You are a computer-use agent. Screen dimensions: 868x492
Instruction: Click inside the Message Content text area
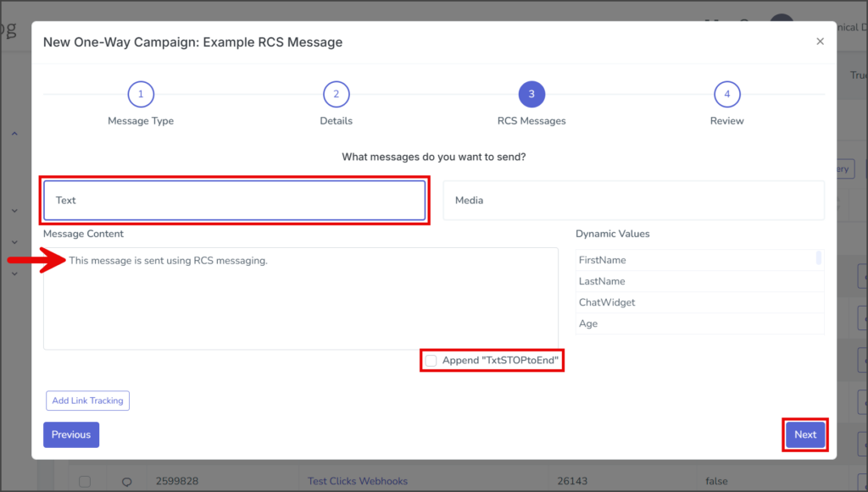[x=301, y=299]
